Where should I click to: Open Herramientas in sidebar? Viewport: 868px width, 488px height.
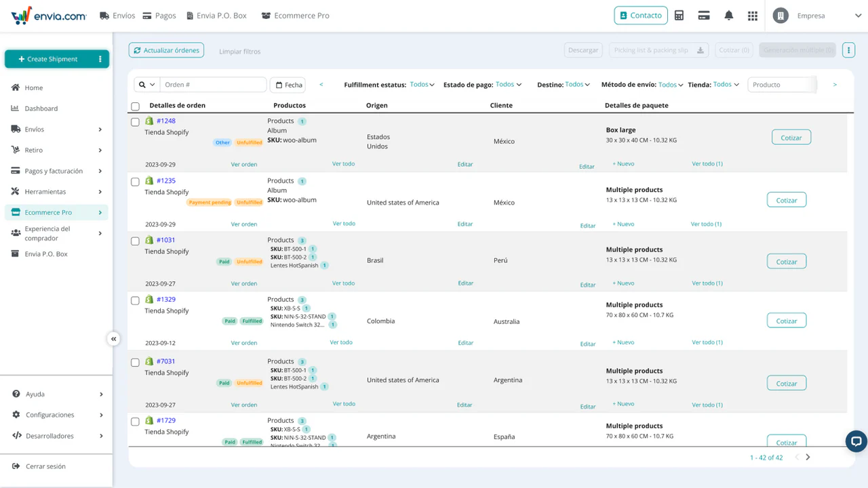coord(56,192)
